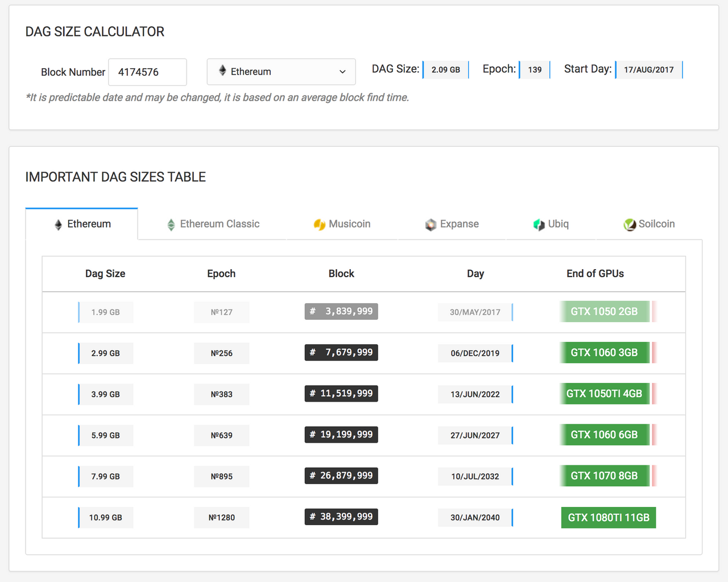Click the dropdown chevron arrow

[x=342, y=72]
